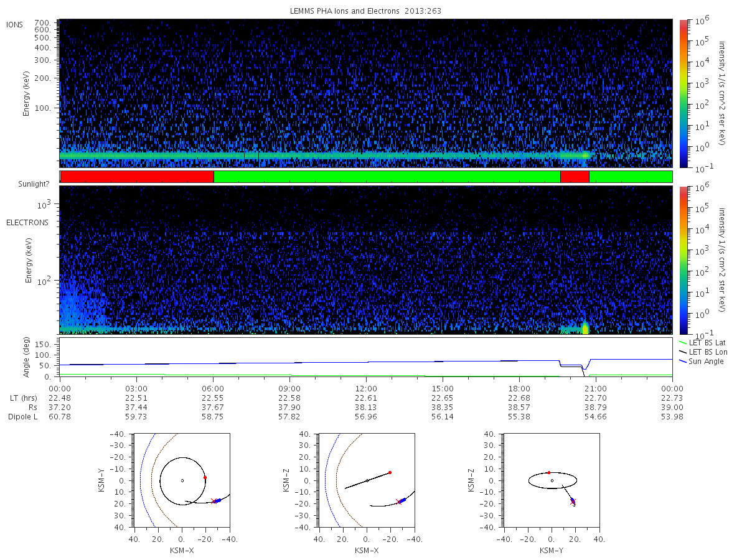Select the short red Sunlight segment near 20:00
This screenshot has height=560, width=747.
[575, 177]
